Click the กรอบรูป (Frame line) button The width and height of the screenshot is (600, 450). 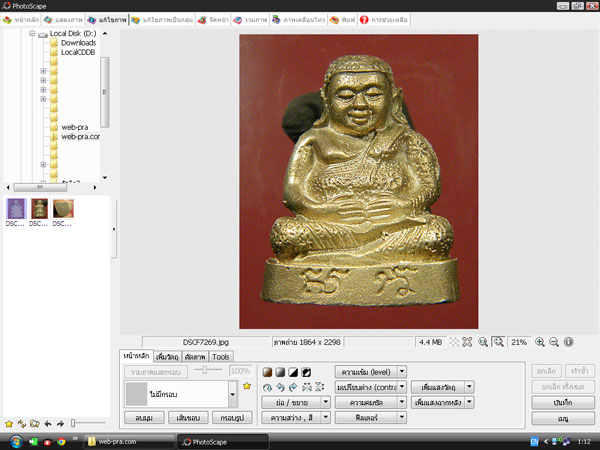(x=232, y=418)
